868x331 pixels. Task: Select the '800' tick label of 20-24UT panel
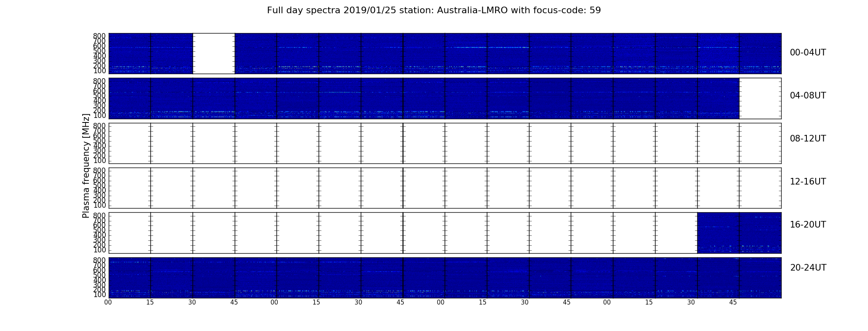(99, 260)
